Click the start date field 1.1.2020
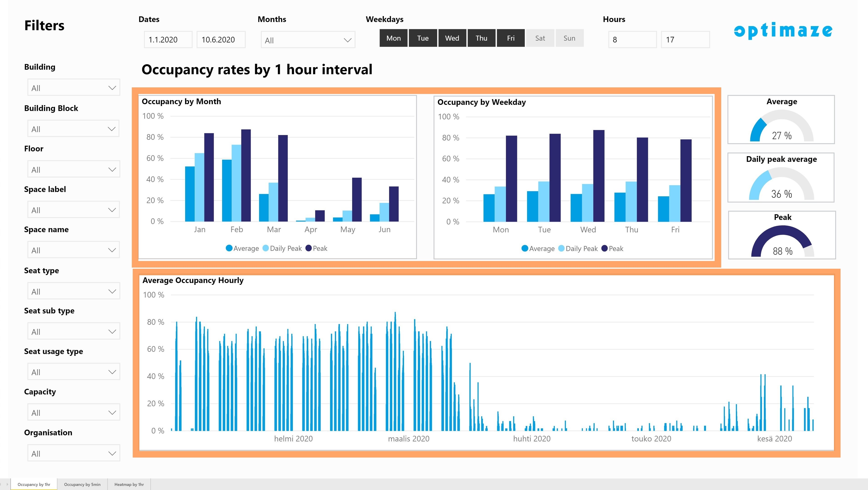 click(x=168, y=39)
